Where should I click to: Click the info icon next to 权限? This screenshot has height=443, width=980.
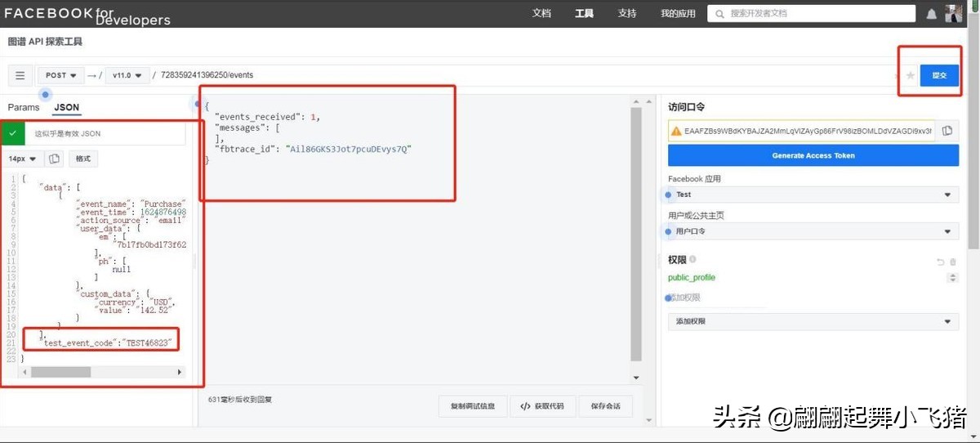tap(693, 260)
